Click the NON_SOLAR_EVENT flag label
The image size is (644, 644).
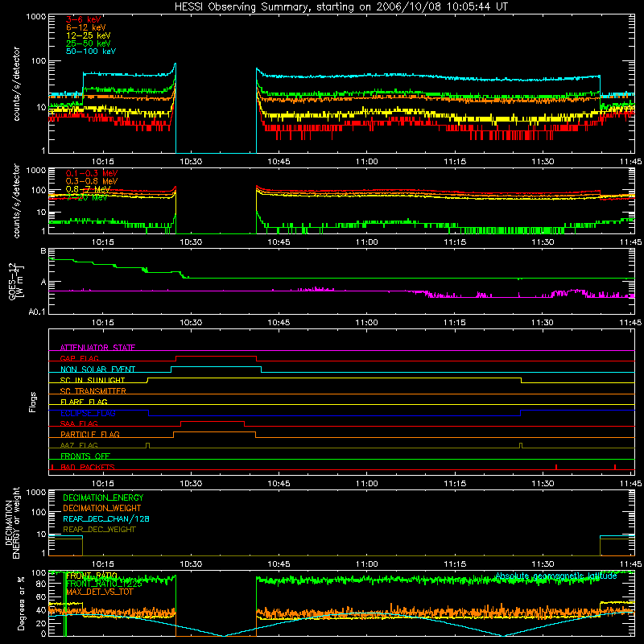coord(97,369)
